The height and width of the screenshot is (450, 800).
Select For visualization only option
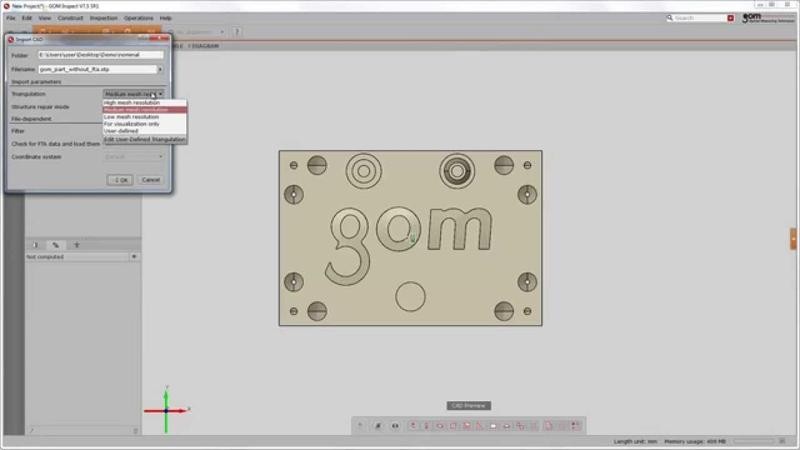click(131, 124)
